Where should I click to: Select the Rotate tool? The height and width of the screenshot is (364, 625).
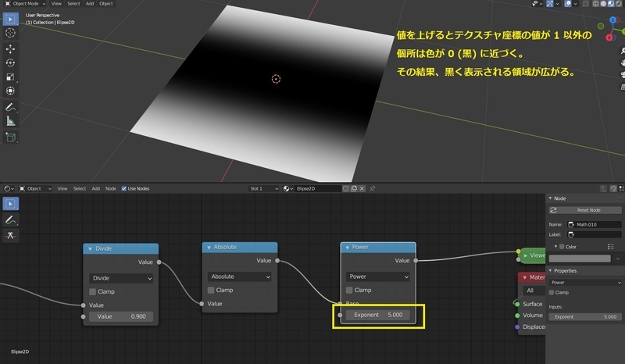pyautogui.click(x=10, y=62)
